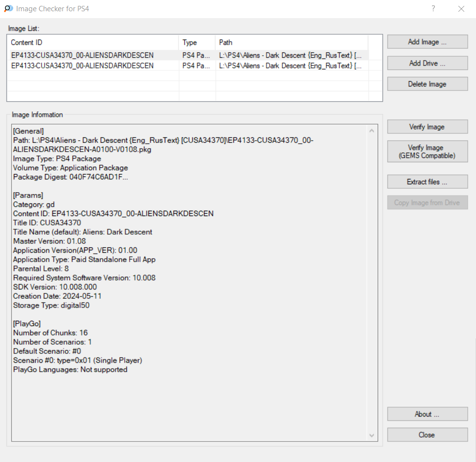Click Scenario #0 Single Player line
476x462 pixels.
tap(78, 360)
